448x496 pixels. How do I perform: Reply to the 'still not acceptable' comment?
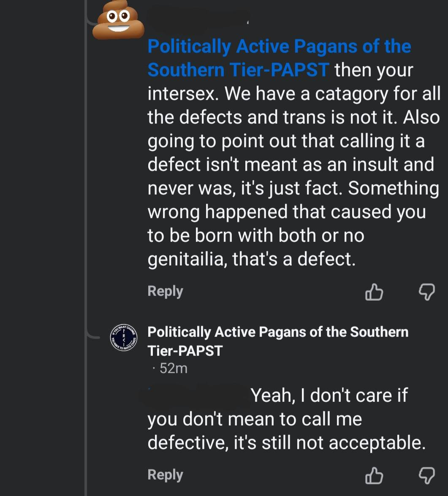tap(165, 475)
